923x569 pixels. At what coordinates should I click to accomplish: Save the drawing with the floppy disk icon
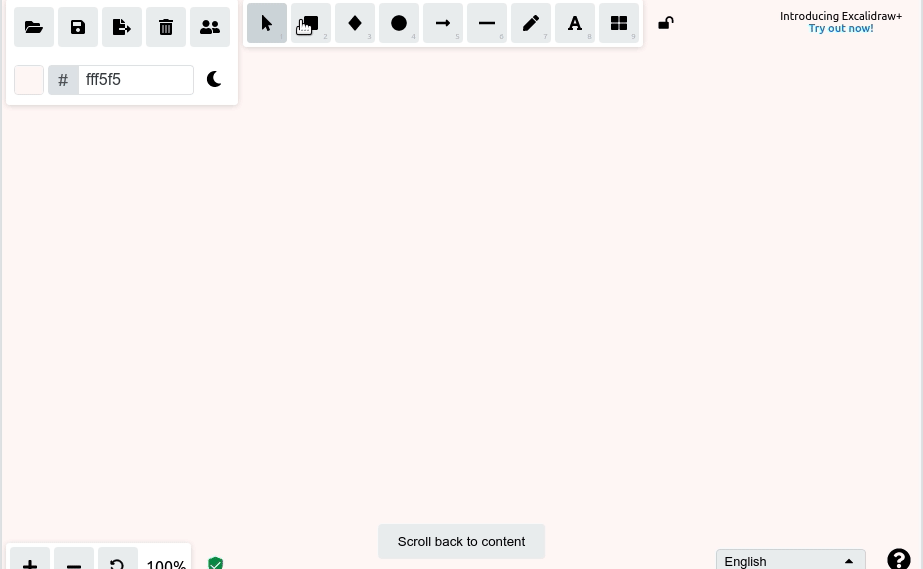click(x=78, y=27)
